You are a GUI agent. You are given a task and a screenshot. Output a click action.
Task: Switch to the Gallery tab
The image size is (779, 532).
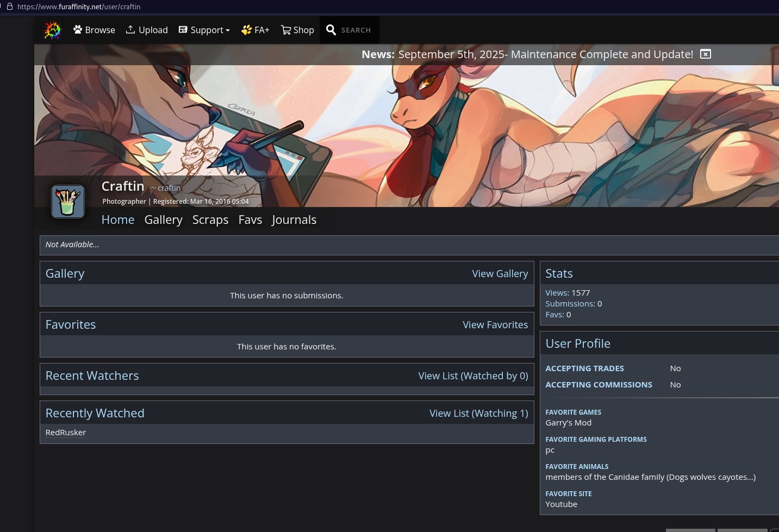163,220
